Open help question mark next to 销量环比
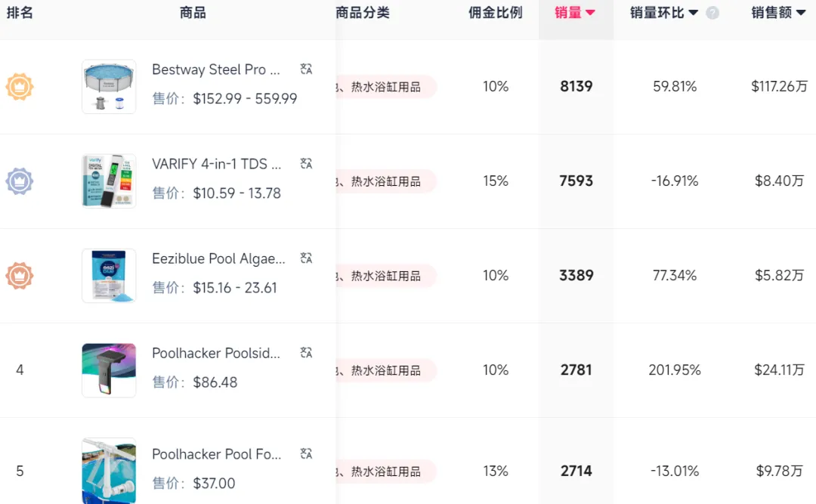The height and width of the screenshot is (504, 816). click(x=712, y=13)
